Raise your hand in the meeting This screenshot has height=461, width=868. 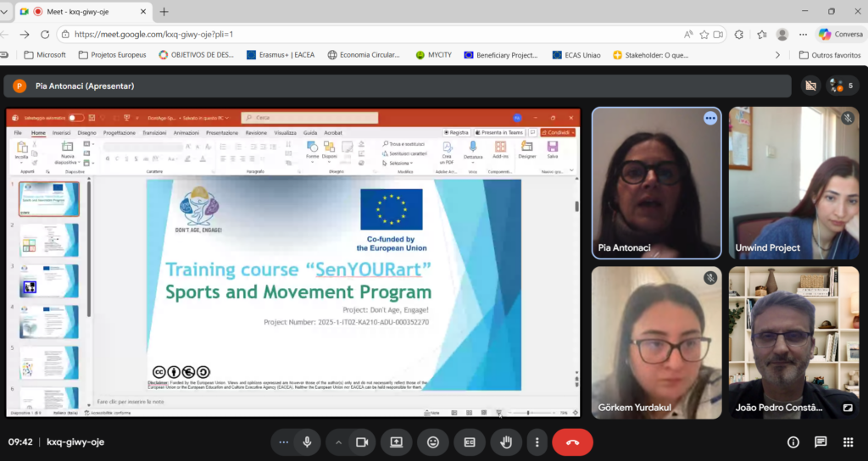(x=507, y=442)
